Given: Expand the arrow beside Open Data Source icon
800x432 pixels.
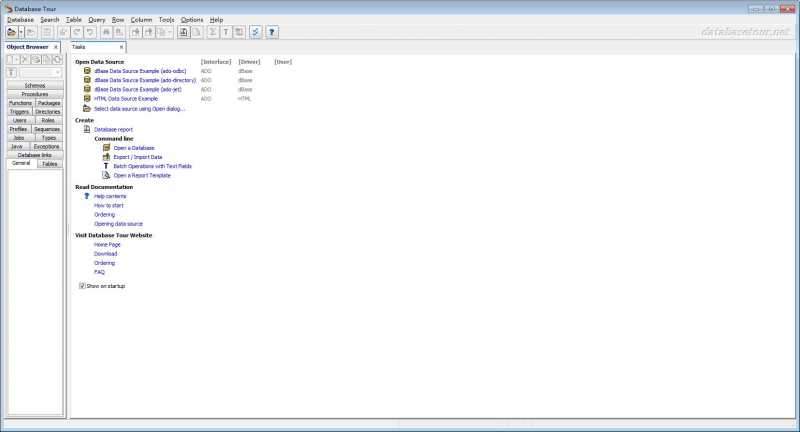Looking at the screenshot, I should [x=21, y=32].
